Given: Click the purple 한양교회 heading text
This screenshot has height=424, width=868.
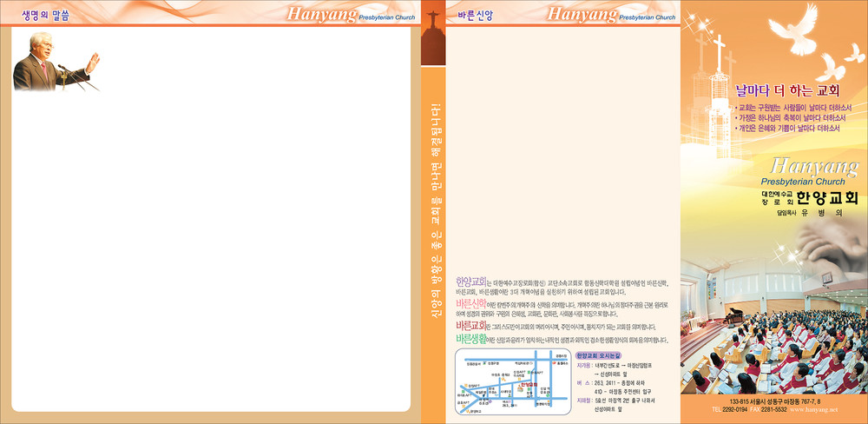Looking at the screenshot, I should pos(470,282).
